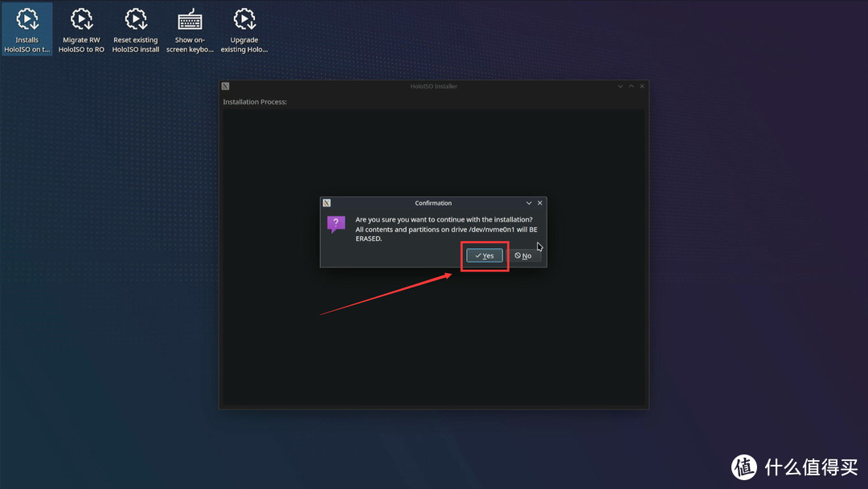
Task: Minimize the Confirmation dialog using down chevron
Action: click(x=528, y=203)
